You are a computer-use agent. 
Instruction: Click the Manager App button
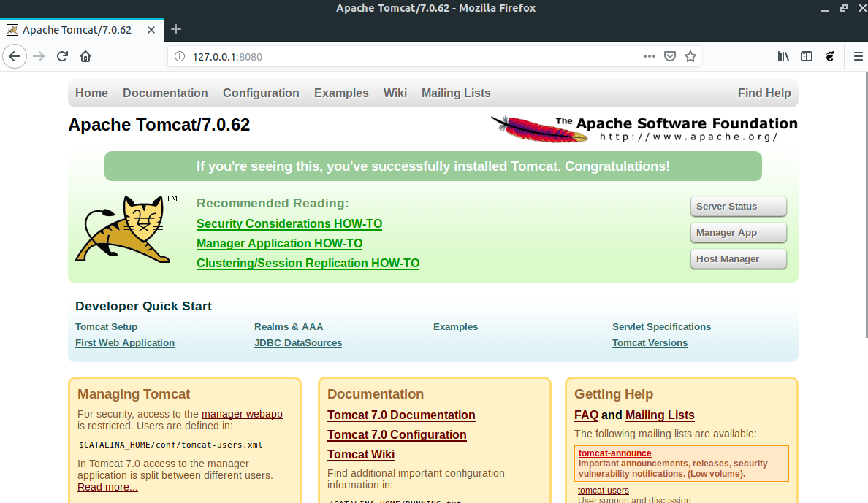coord(739,233)
